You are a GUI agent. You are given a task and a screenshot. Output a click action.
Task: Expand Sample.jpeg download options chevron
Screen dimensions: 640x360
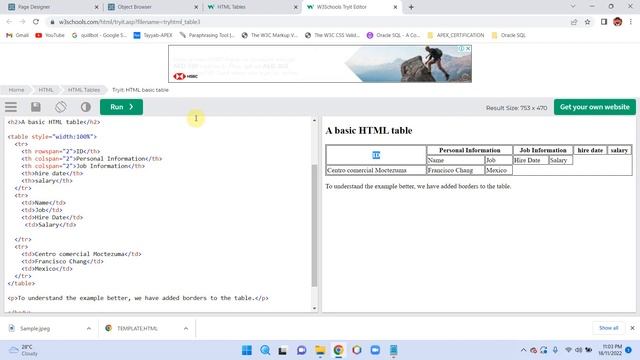coord(89,328)
